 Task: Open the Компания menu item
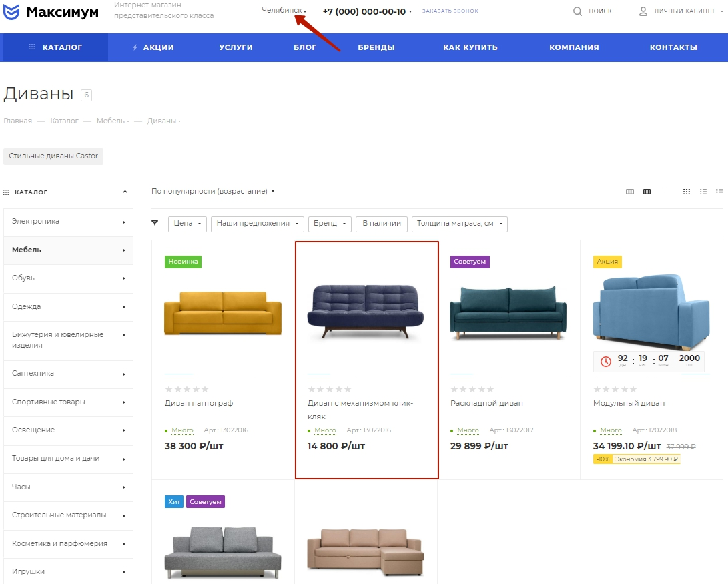574,47
